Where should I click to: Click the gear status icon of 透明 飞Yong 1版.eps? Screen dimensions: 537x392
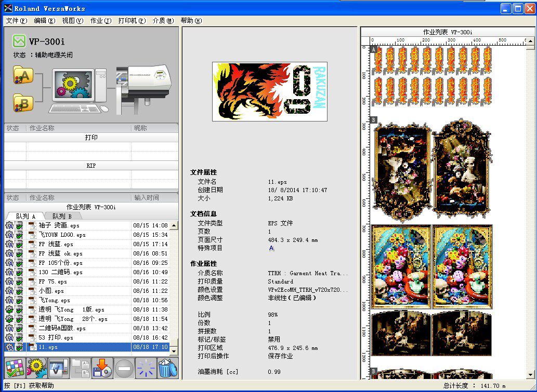(x=9, y=309)
